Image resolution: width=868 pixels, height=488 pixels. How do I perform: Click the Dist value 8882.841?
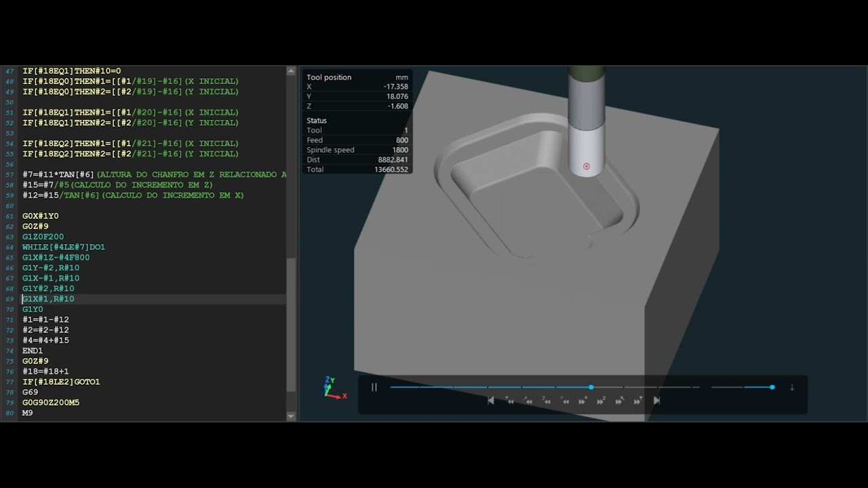[393, 160]
